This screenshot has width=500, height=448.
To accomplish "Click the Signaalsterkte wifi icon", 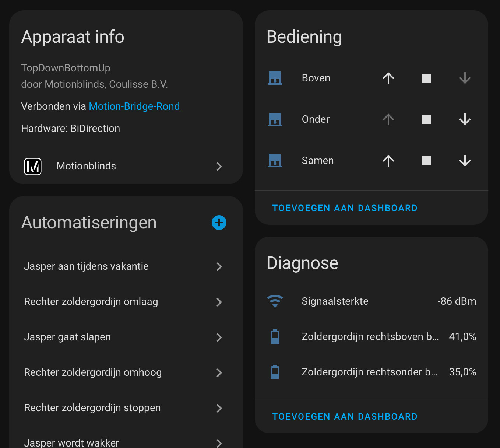I will pyautogui.click(x=275, y=301).
